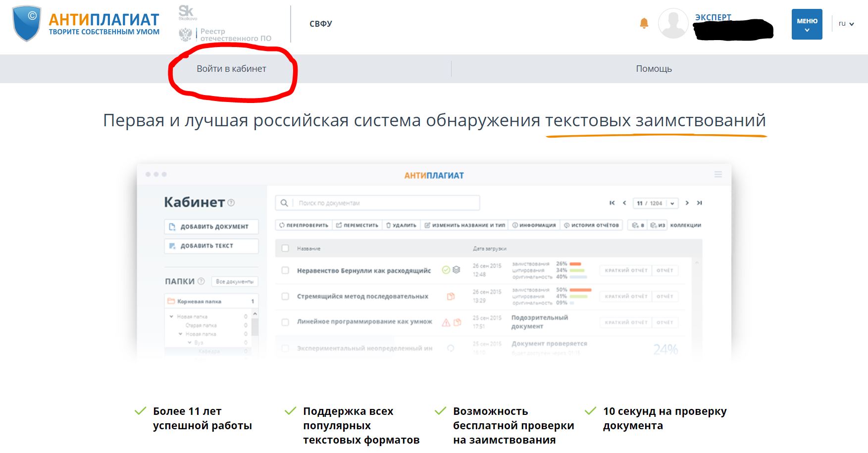Click История отчётов in the preview toolbar
This screenshot has height=453, width=868.
(591, 225)
